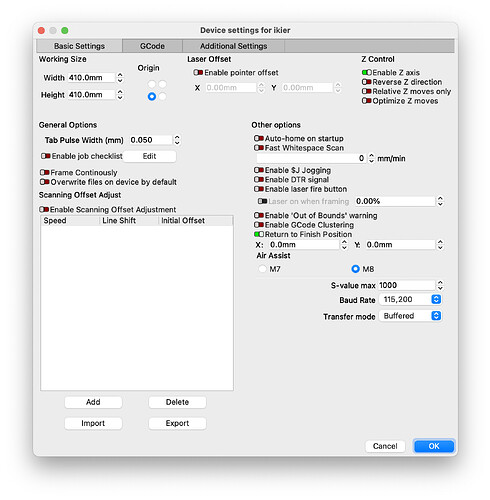Toggle Reverse Z direction switch
This screenshot has width=490, height=500.
[x=367, y=82]
